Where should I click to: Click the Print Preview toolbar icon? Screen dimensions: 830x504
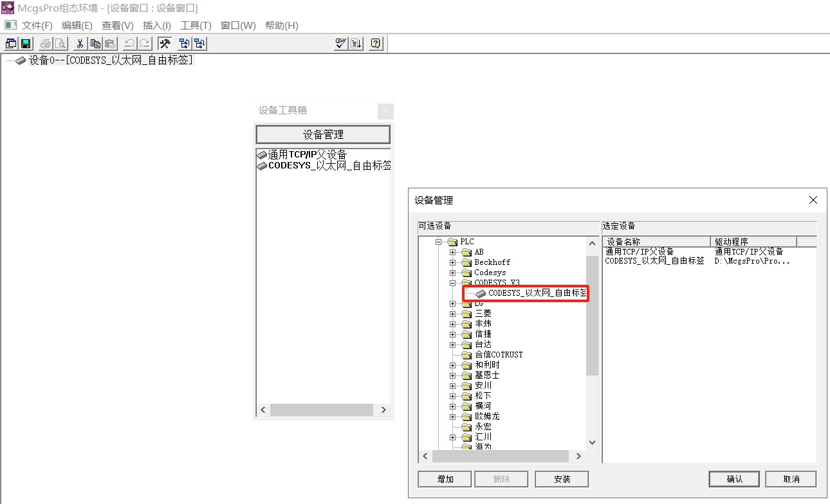pos(60,44)
